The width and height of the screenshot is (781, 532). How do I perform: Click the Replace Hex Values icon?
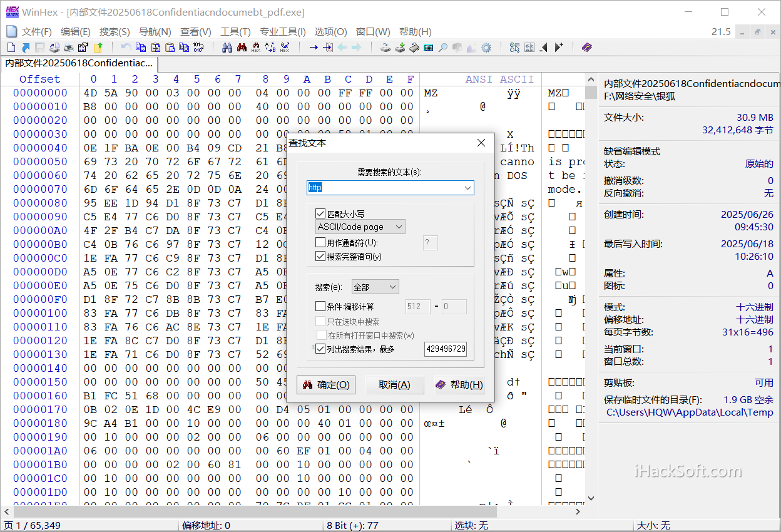285,48
